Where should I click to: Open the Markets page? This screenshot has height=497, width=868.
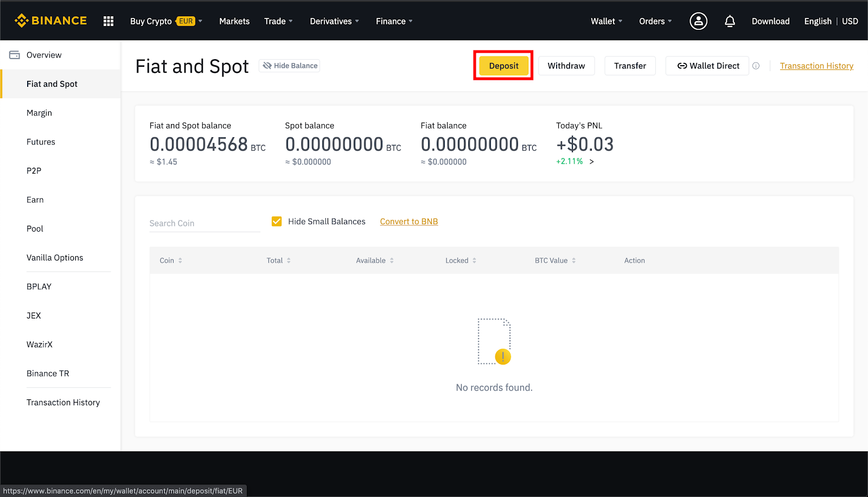[234, 21]
